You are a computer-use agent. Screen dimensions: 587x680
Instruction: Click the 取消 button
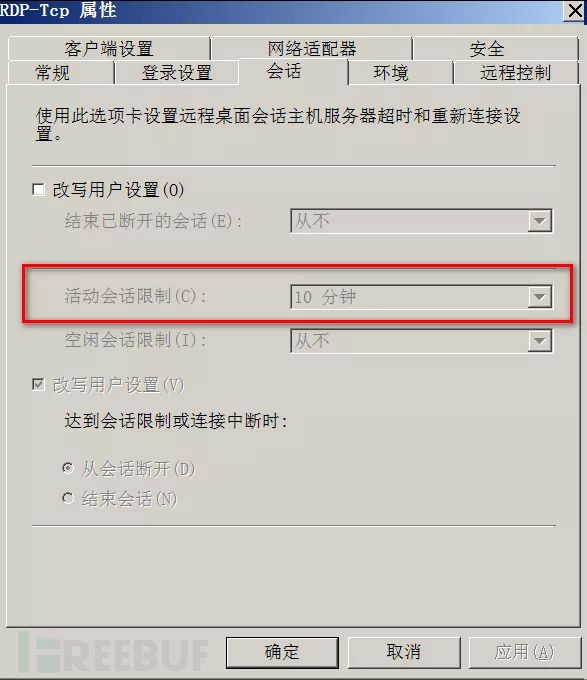point(404,652)
